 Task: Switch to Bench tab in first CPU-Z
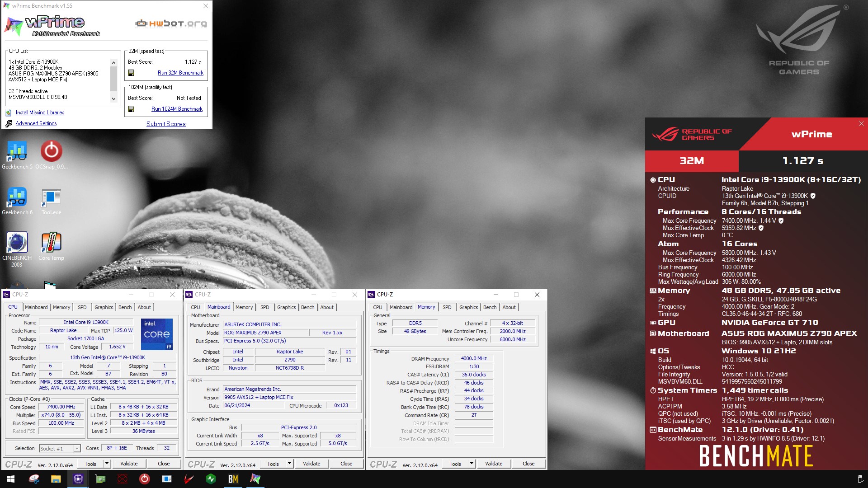click(x=125, y=307)
